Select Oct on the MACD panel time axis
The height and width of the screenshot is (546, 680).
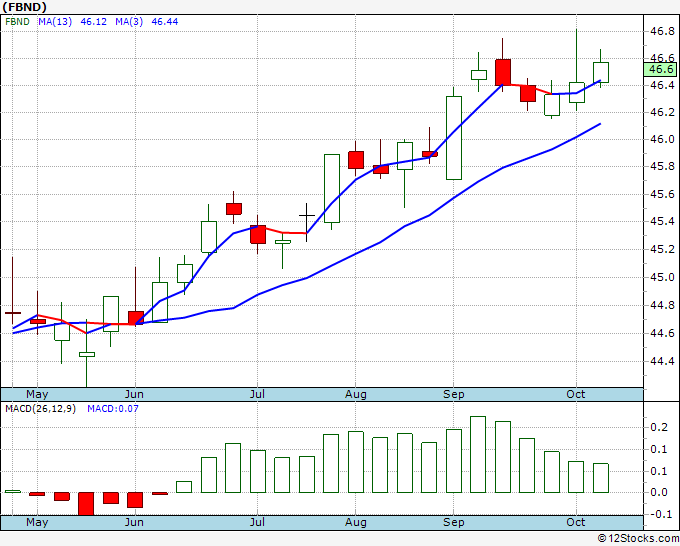(576, 522)
